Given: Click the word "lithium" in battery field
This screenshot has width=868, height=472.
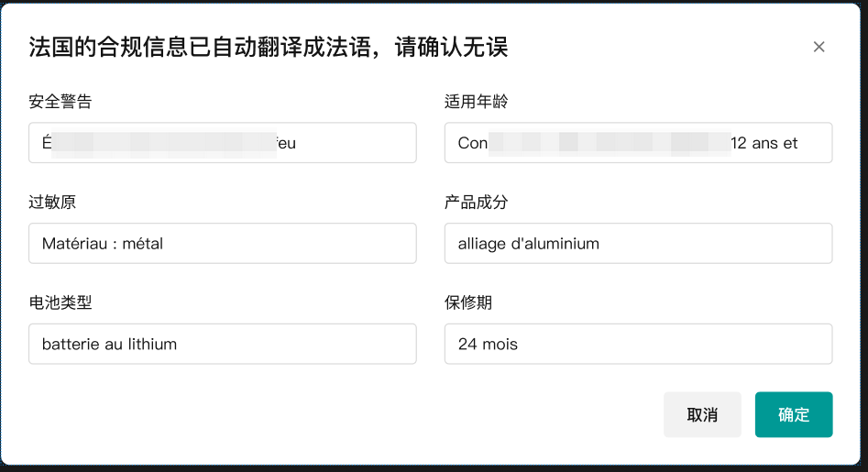Looking at the screenshot, I should tap(152, 345).
